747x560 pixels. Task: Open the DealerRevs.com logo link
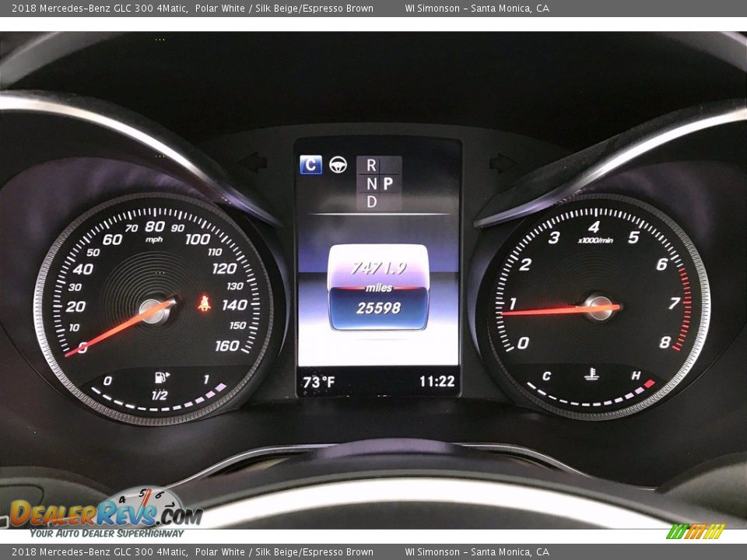[x=106, y=513]
